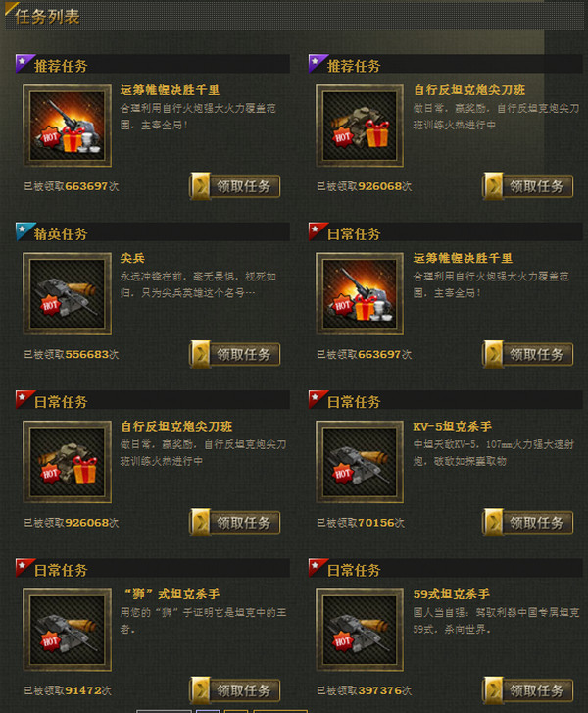Claim first recommended 运筹帷幄决胜千里 mission
588x713 pixels.
click(x=235, y=186)
